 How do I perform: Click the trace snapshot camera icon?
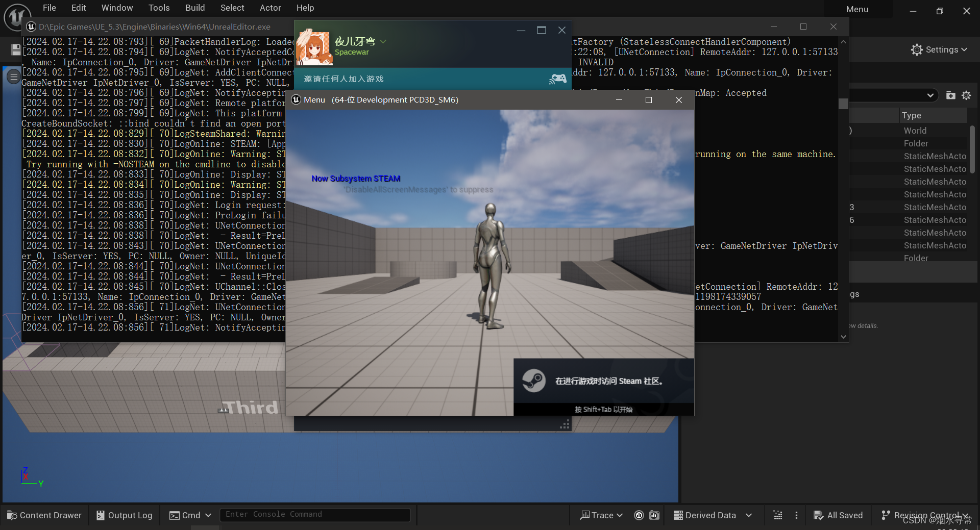pos(655,515)
